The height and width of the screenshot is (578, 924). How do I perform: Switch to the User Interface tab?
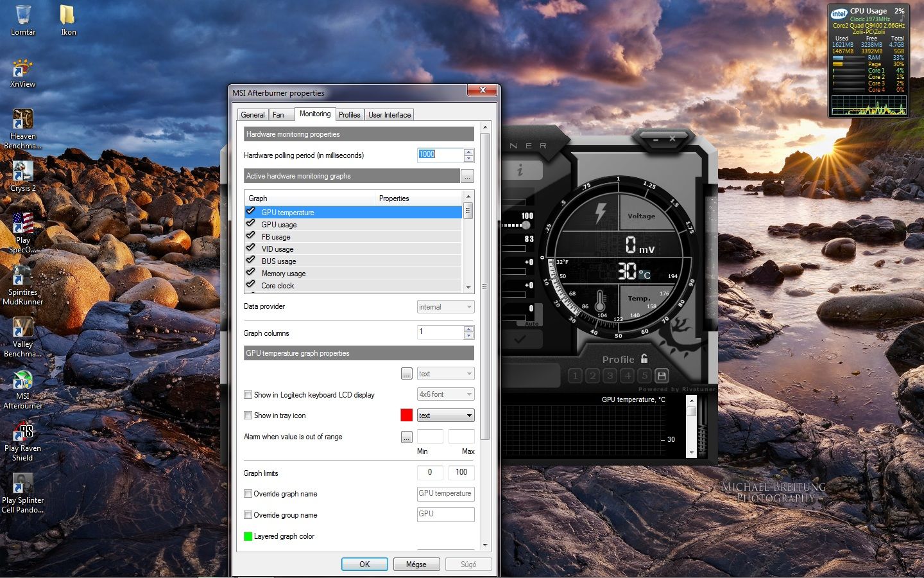(x=389, y=115)
